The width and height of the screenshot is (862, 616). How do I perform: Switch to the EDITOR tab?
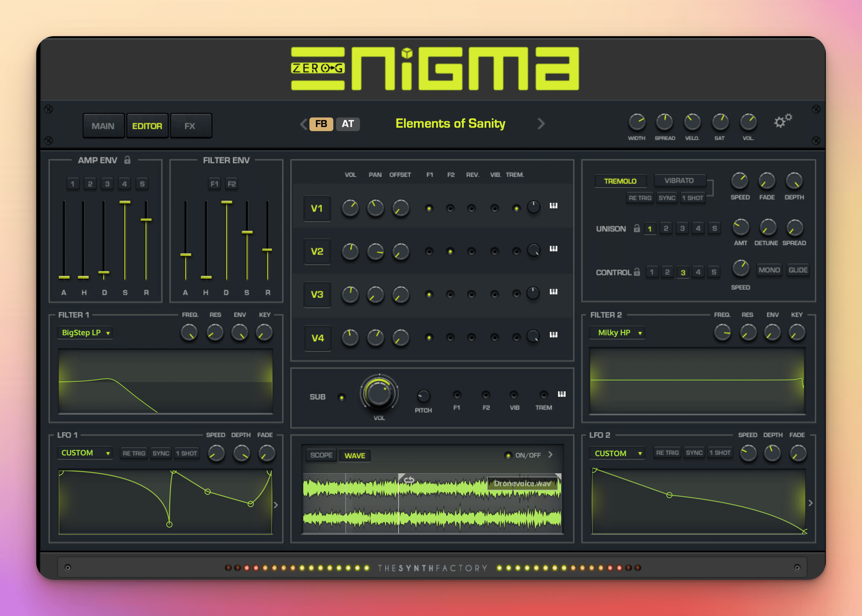[147, 126]
